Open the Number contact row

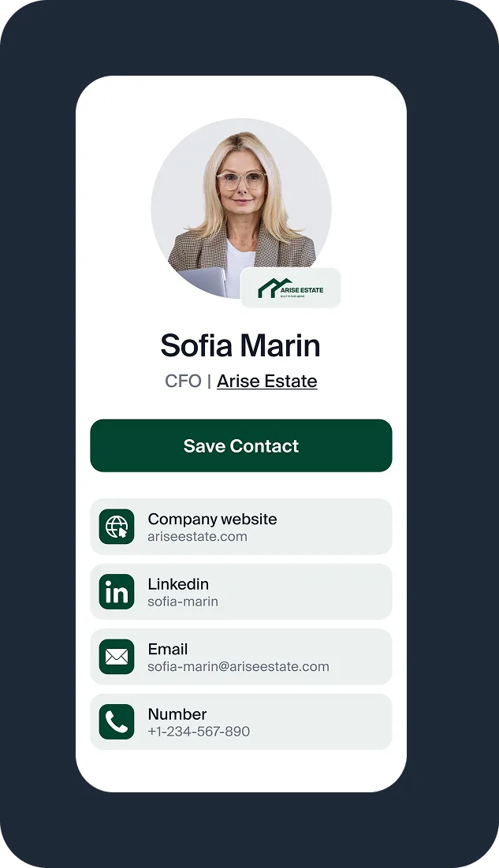coord(241,722)
